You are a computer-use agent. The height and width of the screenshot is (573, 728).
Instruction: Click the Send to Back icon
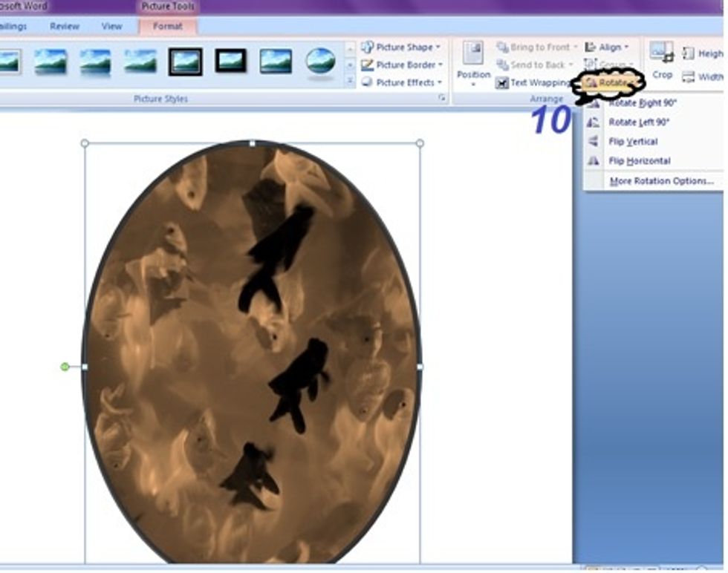503,65
